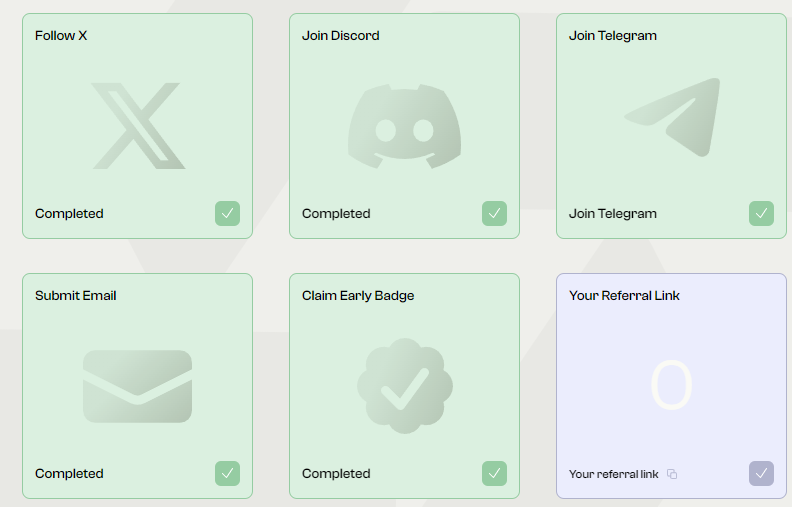Click the referral count zero
This screenshot has height=507, width=792.
tap(671, 385)
